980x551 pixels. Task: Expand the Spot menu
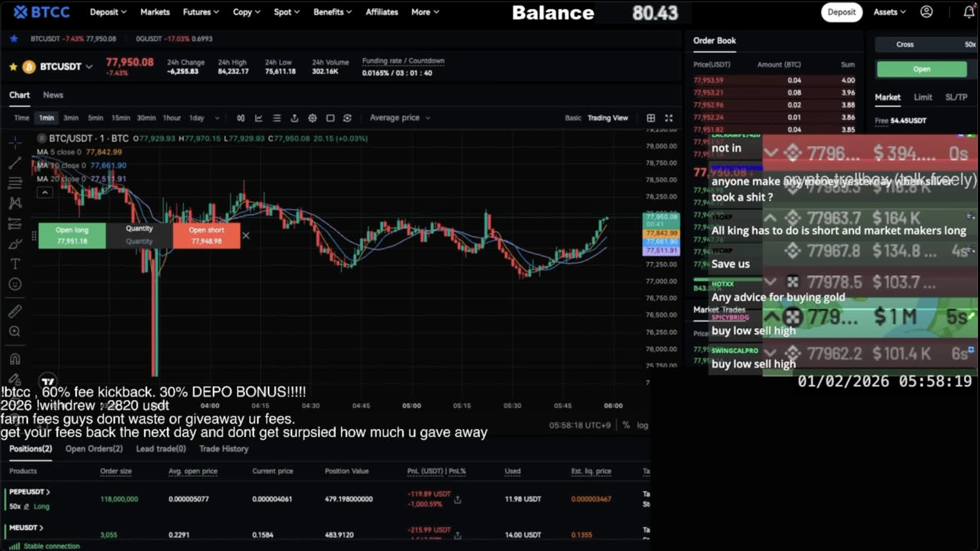click(x=287, y=12)
